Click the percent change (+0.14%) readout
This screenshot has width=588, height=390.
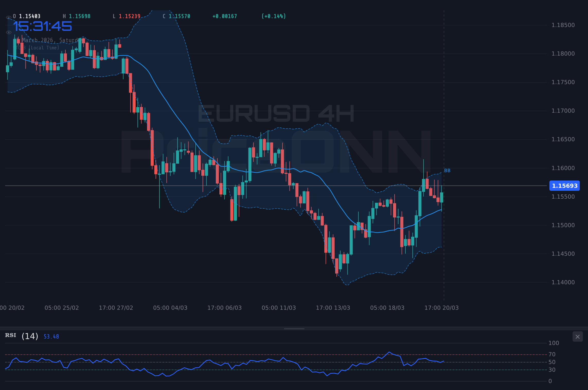(273, 16)
